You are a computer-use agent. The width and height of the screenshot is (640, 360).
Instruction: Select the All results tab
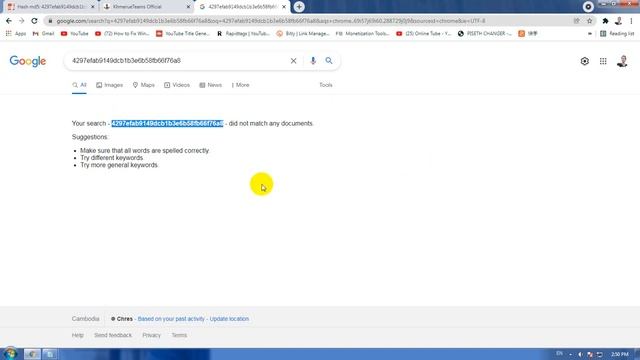(79, 85)
